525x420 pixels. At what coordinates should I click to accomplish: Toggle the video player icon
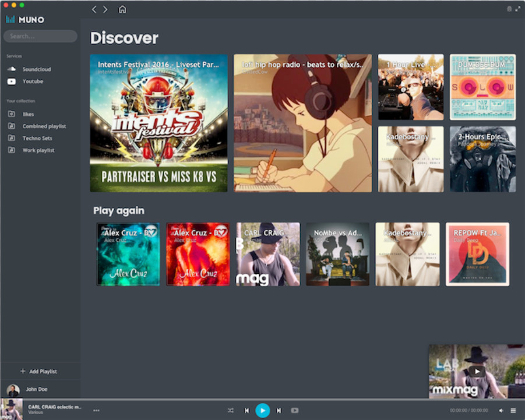point(295,410)
